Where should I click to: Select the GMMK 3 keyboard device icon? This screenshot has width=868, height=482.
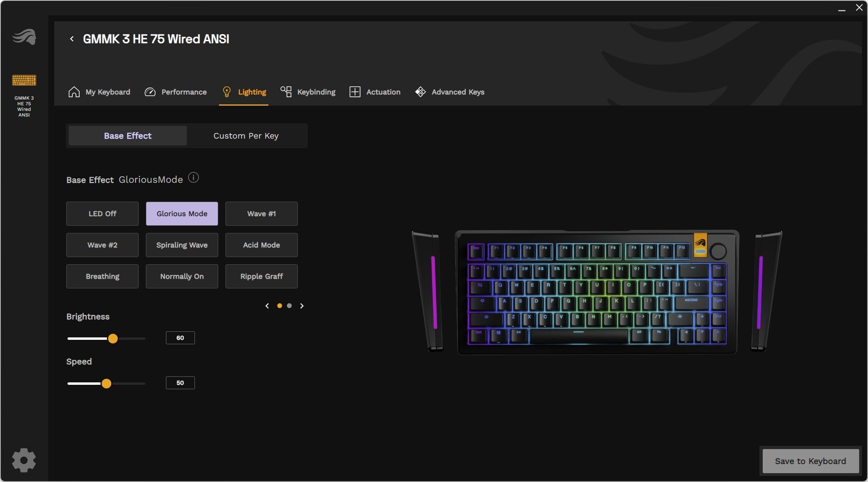pyautogui.click(x=24, y=80)
